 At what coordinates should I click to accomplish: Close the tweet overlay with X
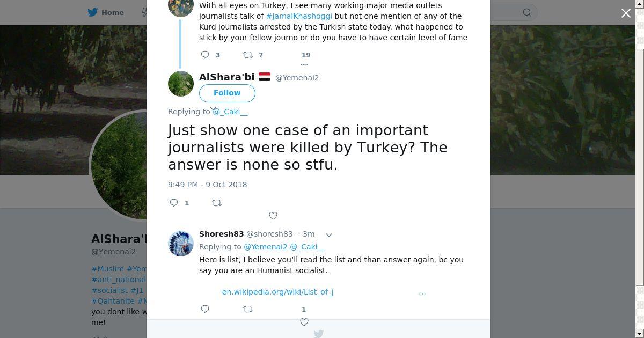[626, 13]
